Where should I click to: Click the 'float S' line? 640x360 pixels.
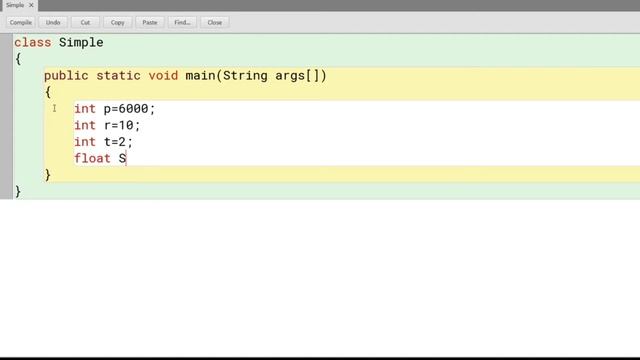tap(100, 158)
